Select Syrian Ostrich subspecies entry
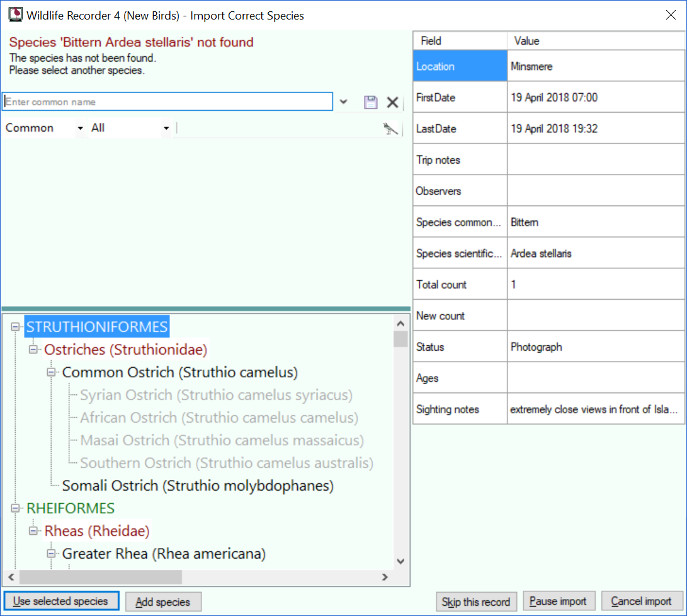The image size is (687, 616). (x=217, y=395)
